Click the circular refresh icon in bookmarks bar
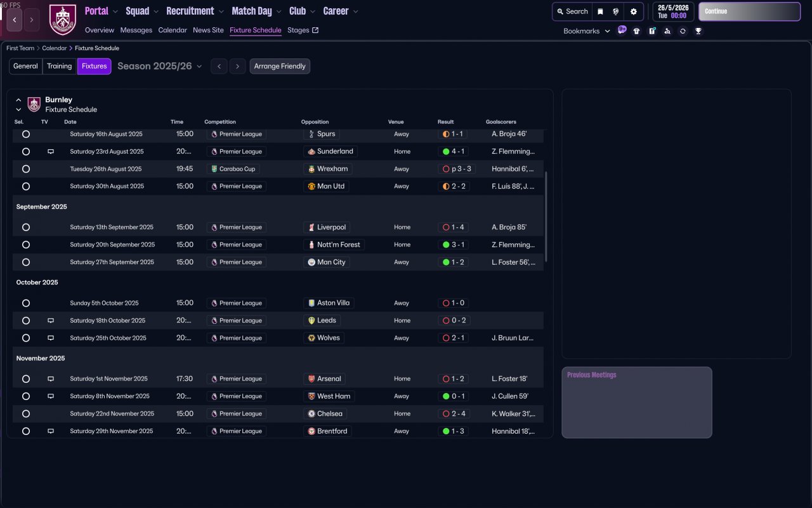Viewport: 812px width, 508px height. tap(683, 30)
